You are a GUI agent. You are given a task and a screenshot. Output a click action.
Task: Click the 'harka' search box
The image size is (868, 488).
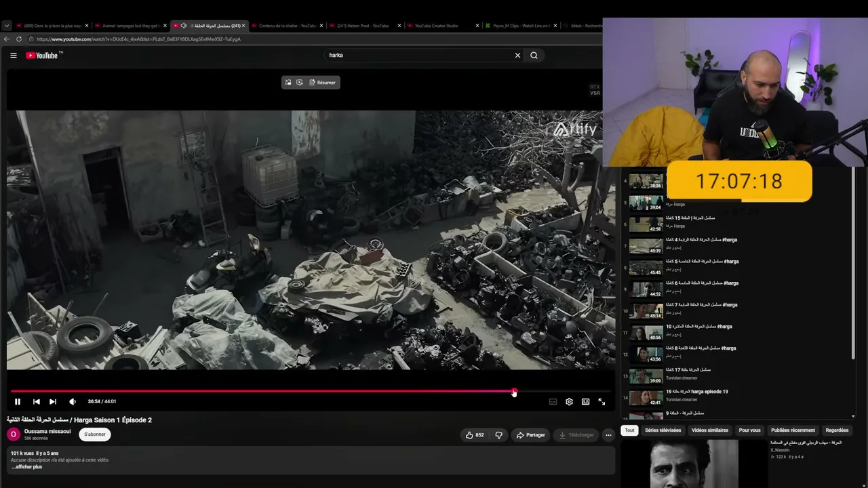pyautogui.click(x=417, y=56)
